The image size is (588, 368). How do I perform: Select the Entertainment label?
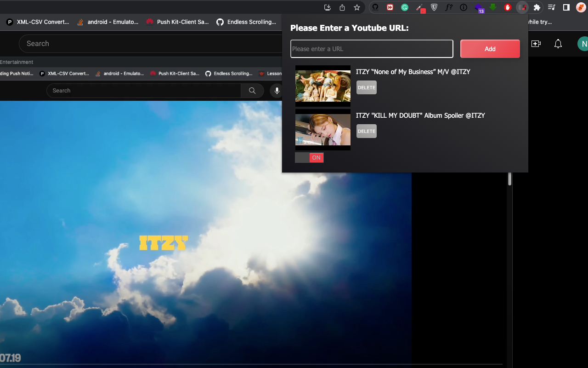pyautogui.click(x=17, y=62)
